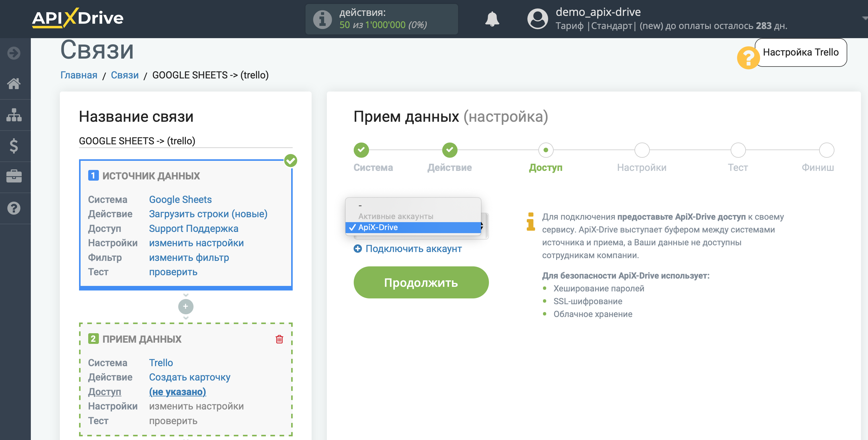Screen dimensions: 868x440
Task: Click the Хеширование паролей bullet
Action: point(599,288)
